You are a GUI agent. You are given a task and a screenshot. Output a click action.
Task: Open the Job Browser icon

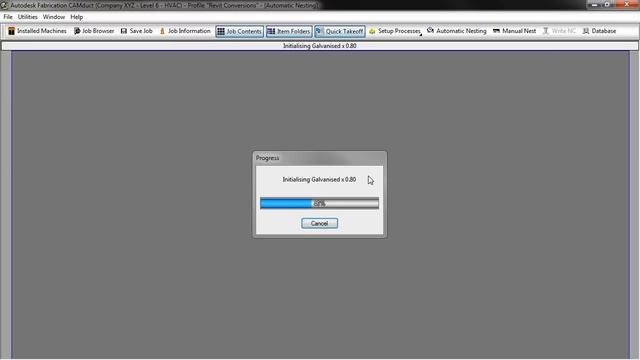pyautogui.click(x=77, y=31)
